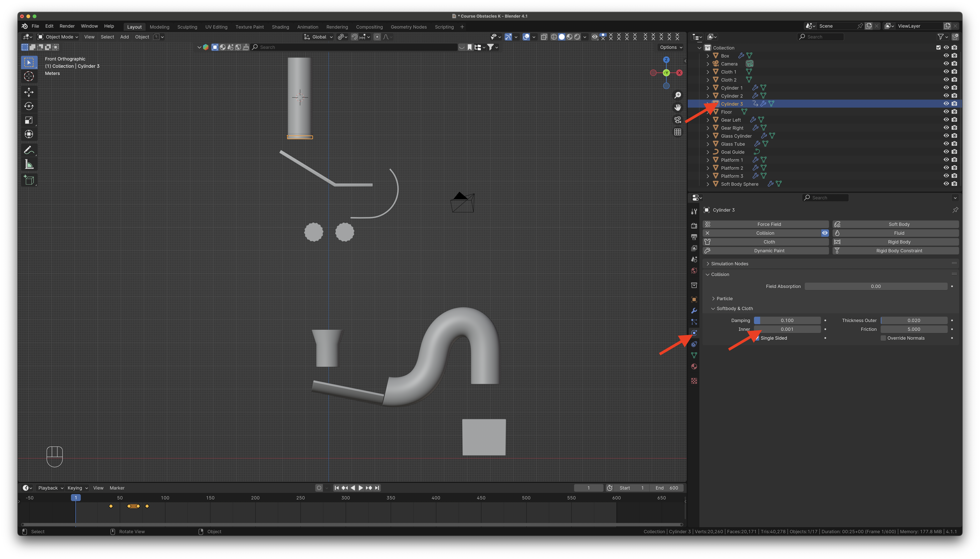Switch to the Modeling workspace tab
The image size is (980, 559).
[159, 27]
